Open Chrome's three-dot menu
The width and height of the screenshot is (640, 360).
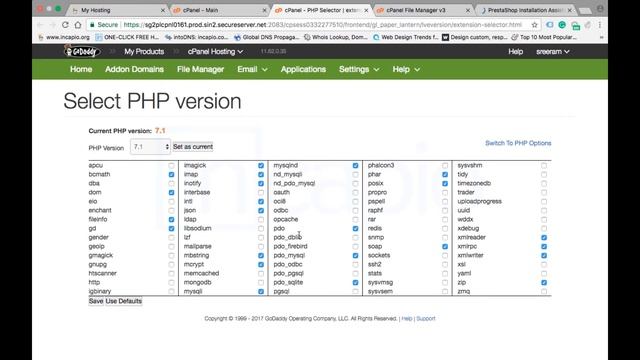tap(600, 25)
